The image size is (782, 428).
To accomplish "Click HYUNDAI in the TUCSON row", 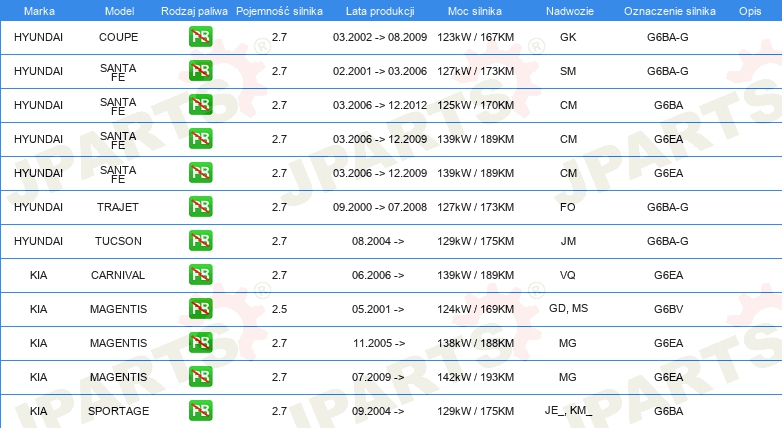I will (x=38, y=241).
